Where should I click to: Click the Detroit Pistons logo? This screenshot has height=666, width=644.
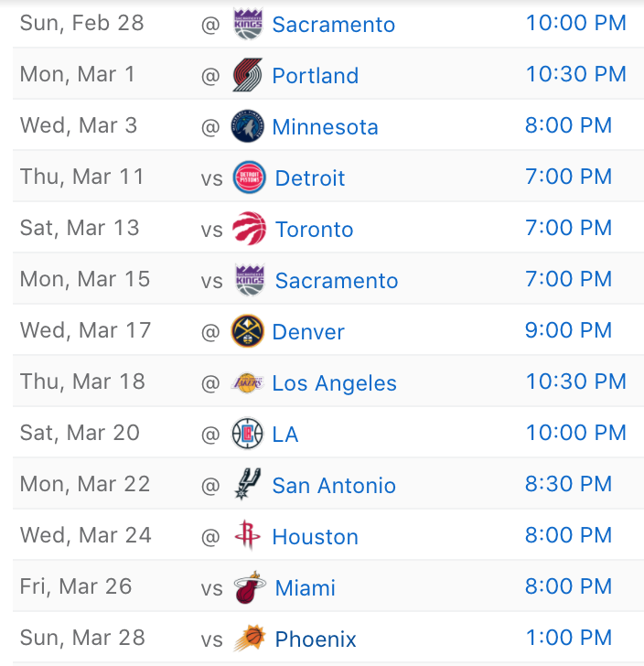point(249,177)
